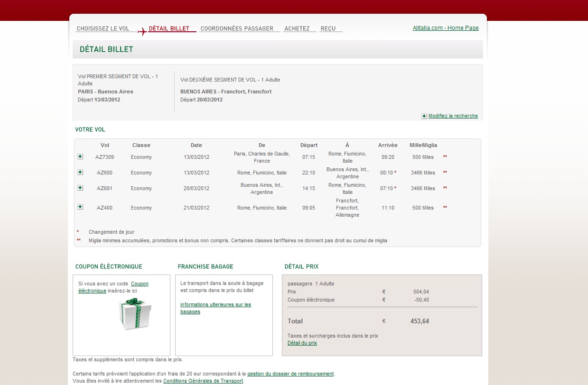Expand flight AZ681 row plus icon
Screen dimensions: 588x385
(x=80, y=188)
